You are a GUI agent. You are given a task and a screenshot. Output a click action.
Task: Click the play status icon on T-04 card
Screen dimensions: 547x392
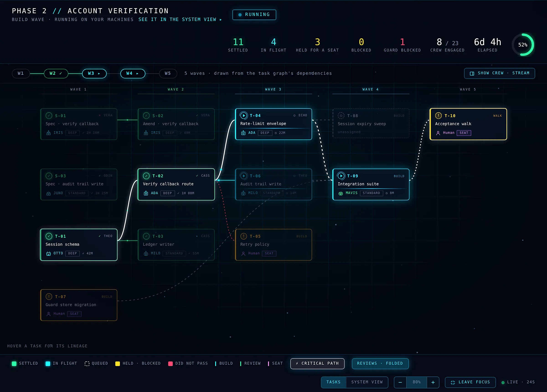(244, 116)
